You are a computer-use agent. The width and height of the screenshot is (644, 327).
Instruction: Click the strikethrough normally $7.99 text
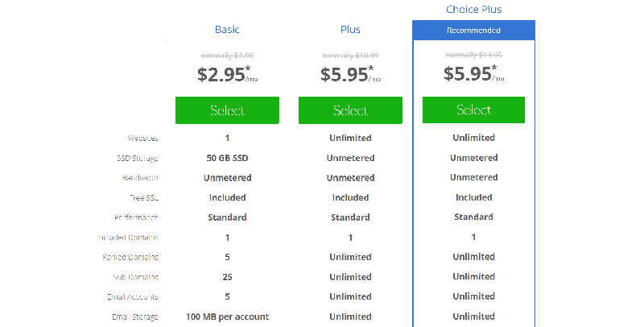(227, 56)
